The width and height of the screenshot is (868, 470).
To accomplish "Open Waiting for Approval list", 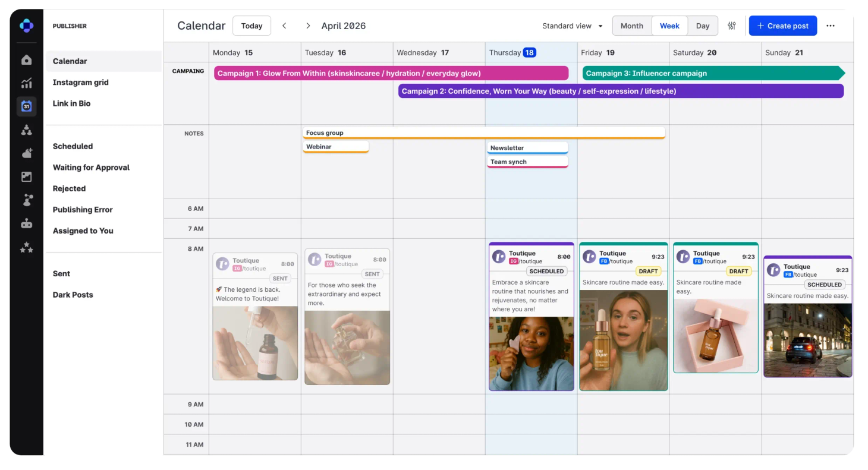I will (x=91, y=168).
